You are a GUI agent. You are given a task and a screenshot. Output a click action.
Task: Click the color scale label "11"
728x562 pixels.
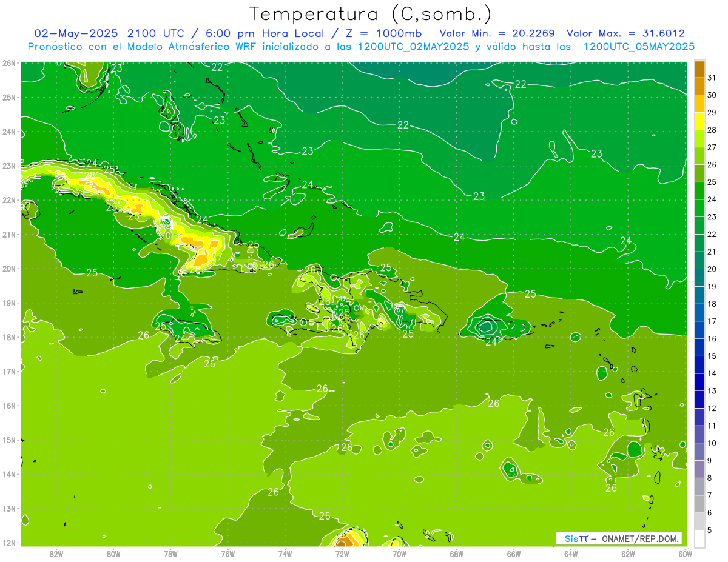pos(712,426)
